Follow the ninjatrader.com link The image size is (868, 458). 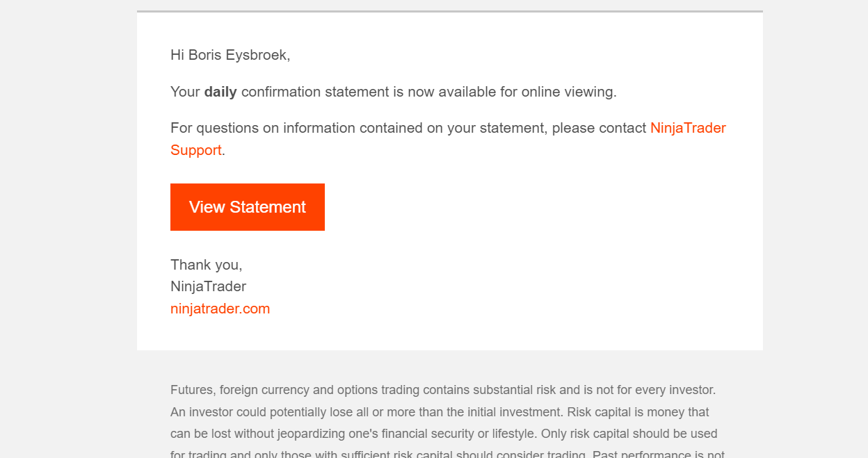point(220,309)
